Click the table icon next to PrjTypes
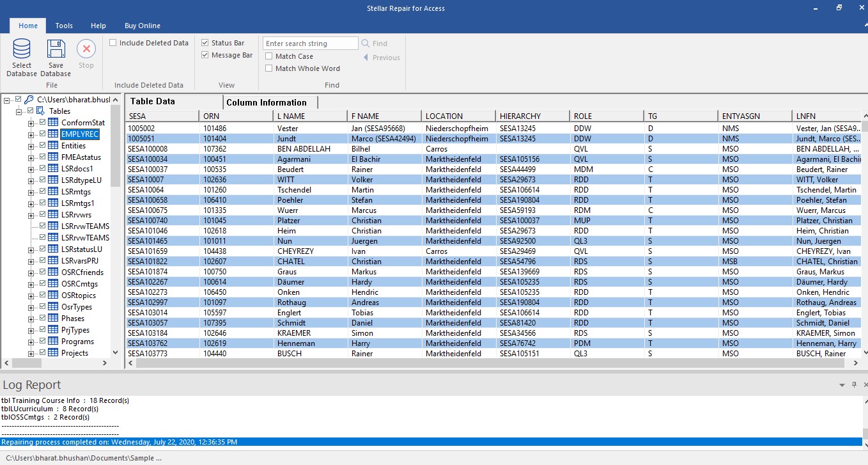Image resolution: width=868 pixels, height=465 pixels. tap(53, 330)
